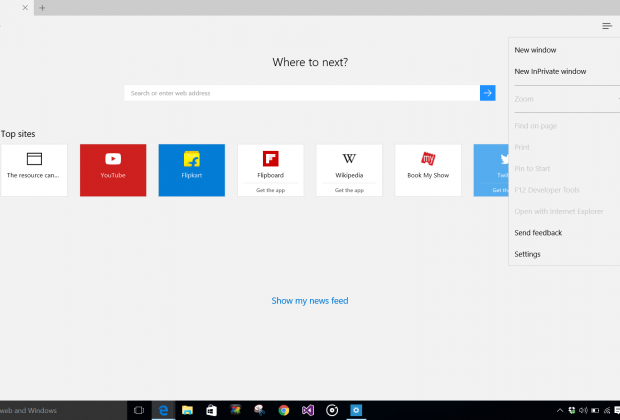Click the Dropbox tray icon
Screen dimensions: 620x420
[x=572, y=411]
